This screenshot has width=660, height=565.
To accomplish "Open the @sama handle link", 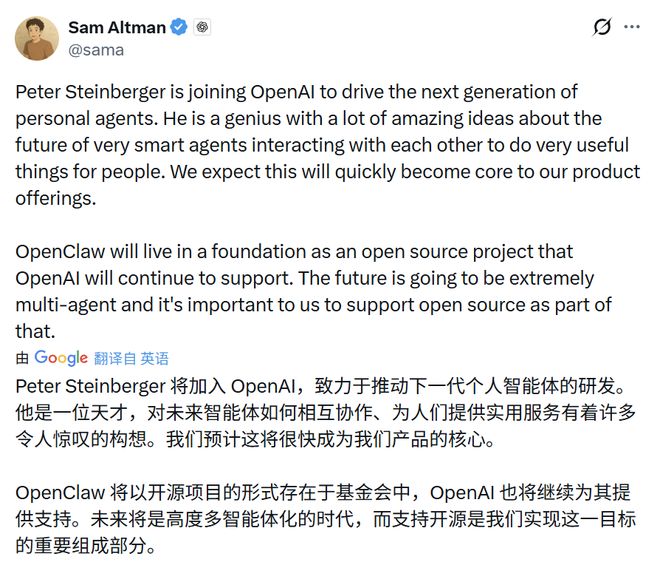I will click(96, 49).
